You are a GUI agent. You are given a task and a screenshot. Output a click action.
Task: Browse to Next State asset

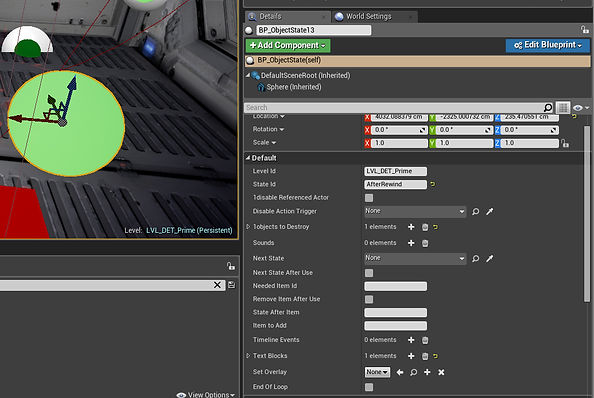pyautogui.click(x=475, y=258)
